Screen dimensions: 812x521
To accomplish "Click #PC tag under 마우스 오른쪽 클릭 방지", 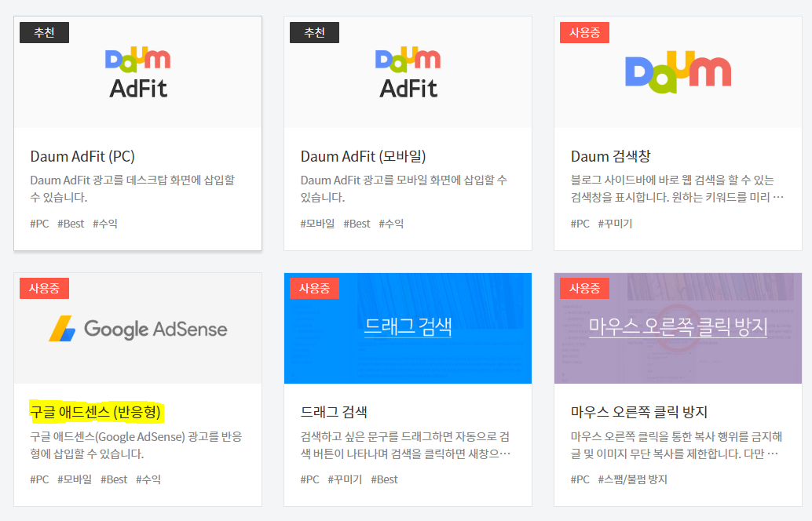I will (580, 479).
